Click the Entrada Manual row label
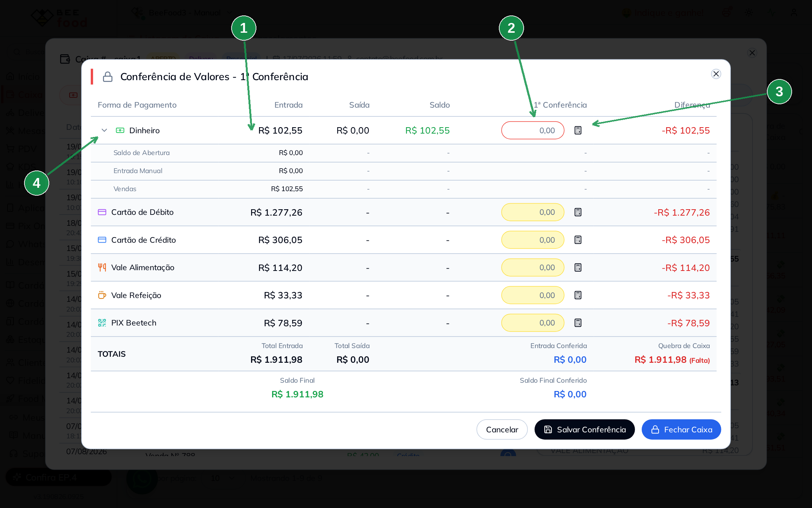 [138, 171]
